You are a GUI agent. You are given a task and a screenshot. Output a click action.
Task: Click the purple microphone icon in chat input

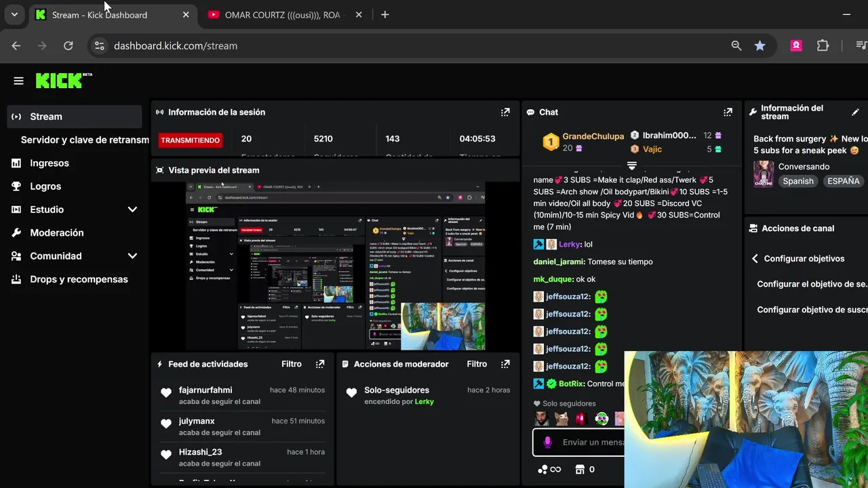(548, 442)
